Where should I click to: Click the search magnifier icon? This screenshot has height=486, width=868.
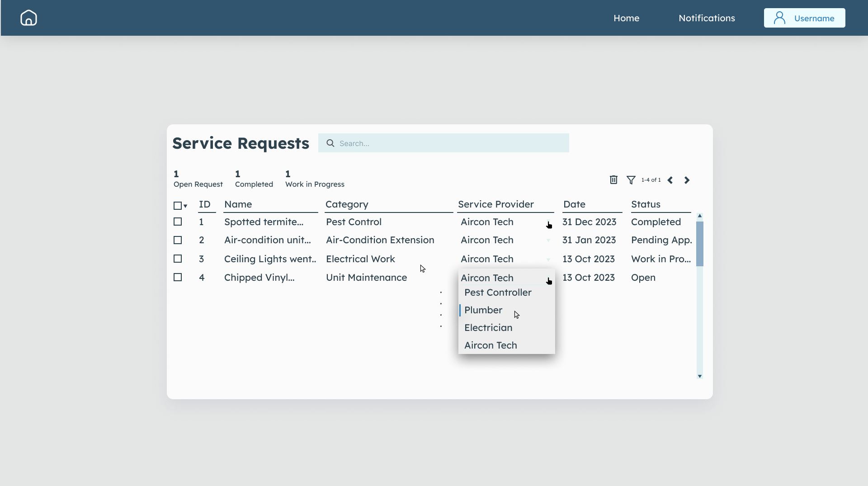point(330,143)
